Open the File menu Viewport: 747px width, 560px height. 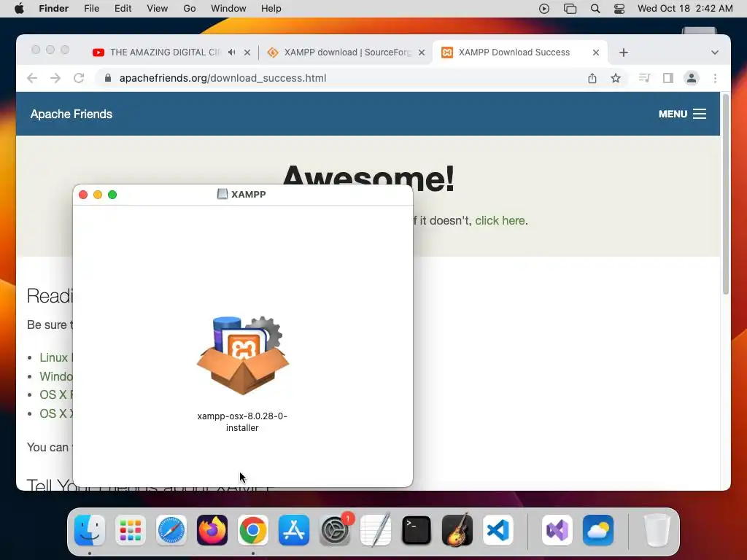point(91,9)
